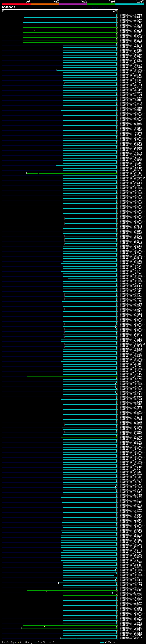
Task: Click the red 20% identity color bar
Action: 16,4
